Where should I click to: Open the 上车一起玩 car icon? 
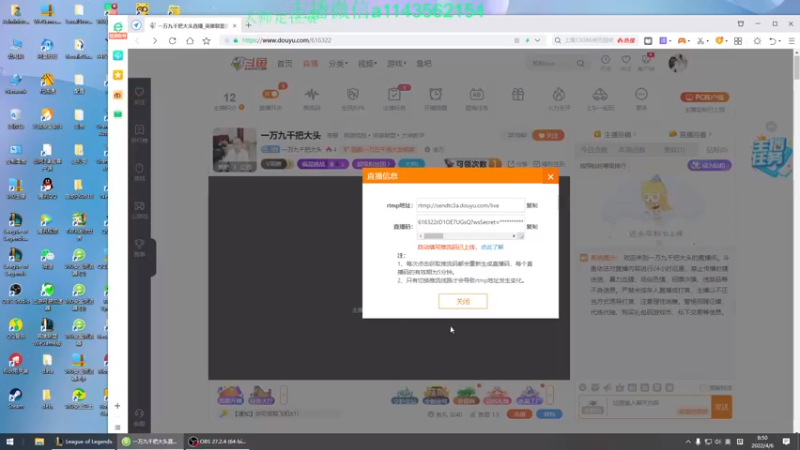point(600,94)
